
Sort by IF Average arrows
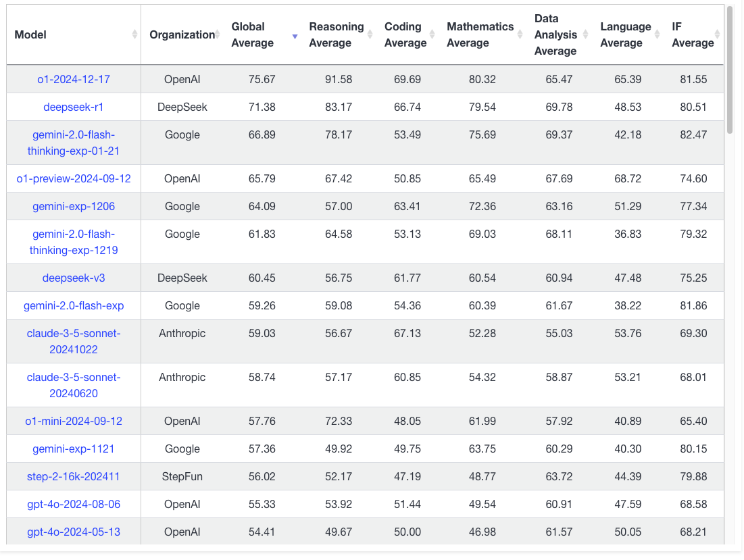point(718,34)
